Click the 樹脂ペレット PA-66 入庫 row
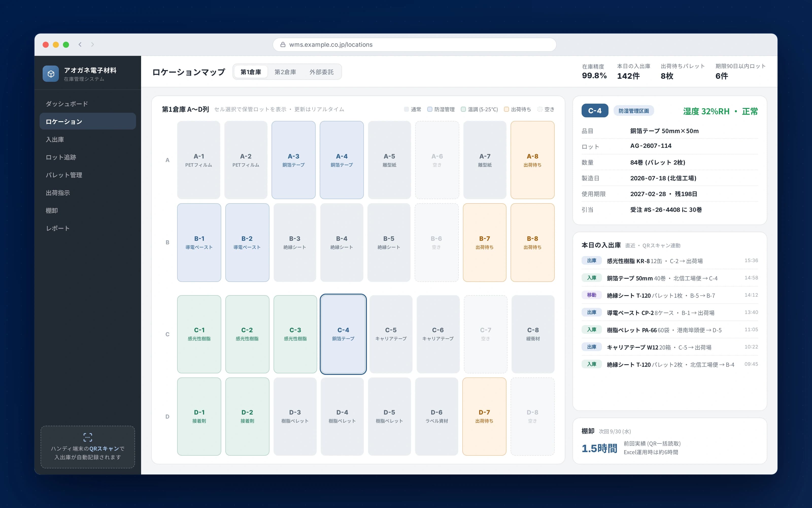Viewport: 812px width, 508px height. click(669, 330)
